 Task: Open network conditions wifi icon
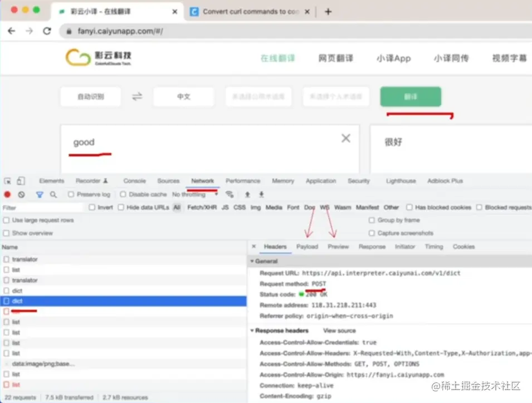click(230, 194)
